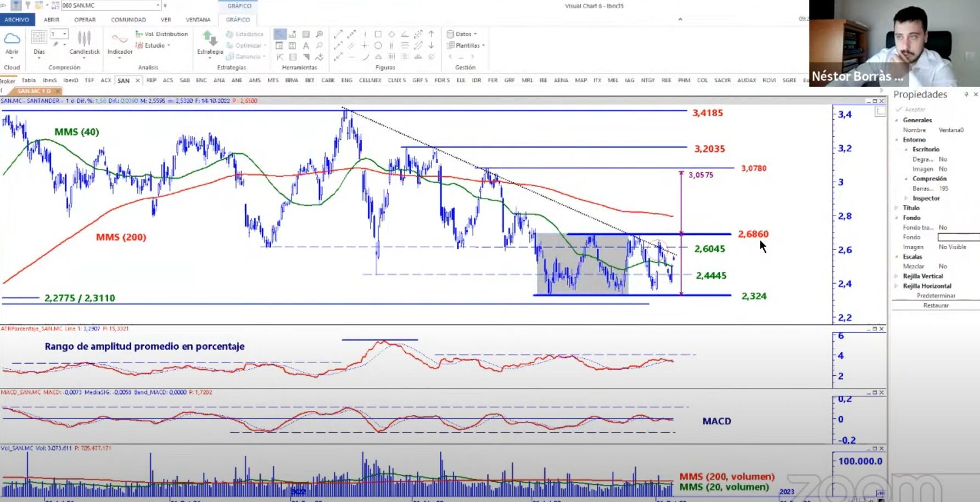Screen dimensions: 980x502
Task: Expand the Rejilla Vertical section
Action: click(897, 276)
